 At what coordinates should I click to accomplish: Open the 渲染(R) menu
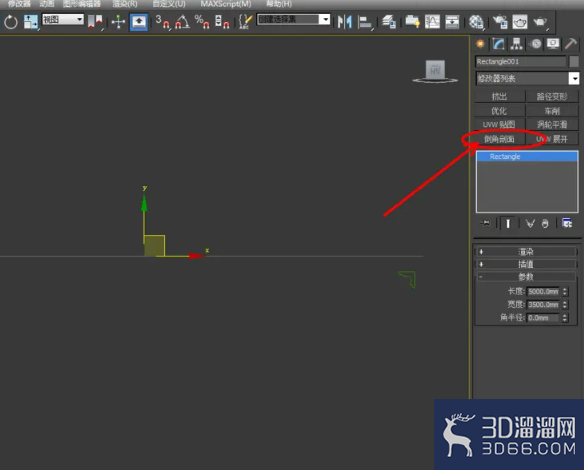125,4
